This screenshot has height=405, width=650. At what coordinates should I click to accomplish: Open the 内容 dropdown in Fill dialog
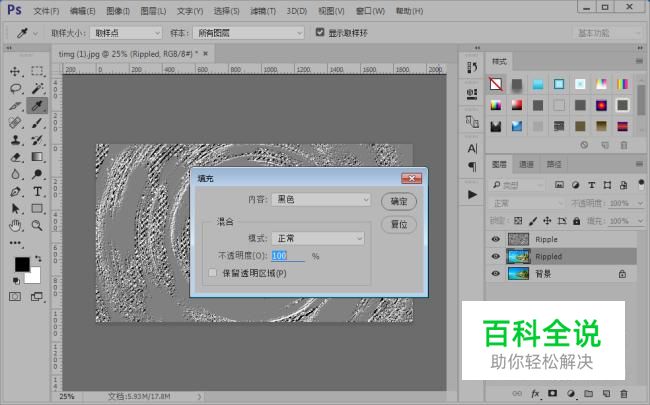(321, 200)
